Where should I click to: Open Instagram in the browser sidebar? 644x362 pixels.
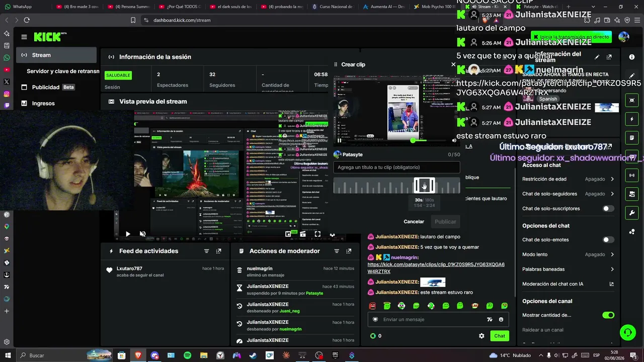(x=7, y=94)
